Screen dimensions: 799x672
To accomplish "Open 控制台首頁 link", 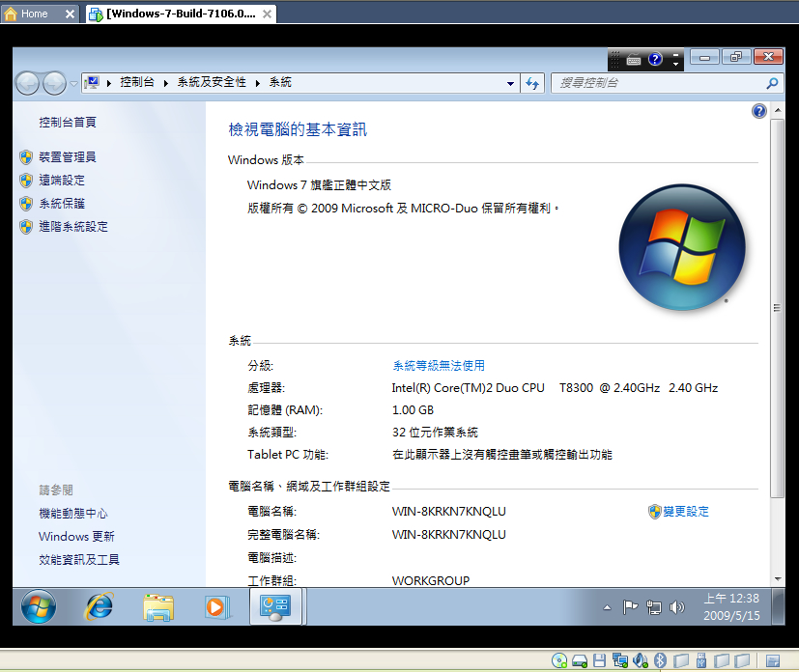I will [68, 123].
